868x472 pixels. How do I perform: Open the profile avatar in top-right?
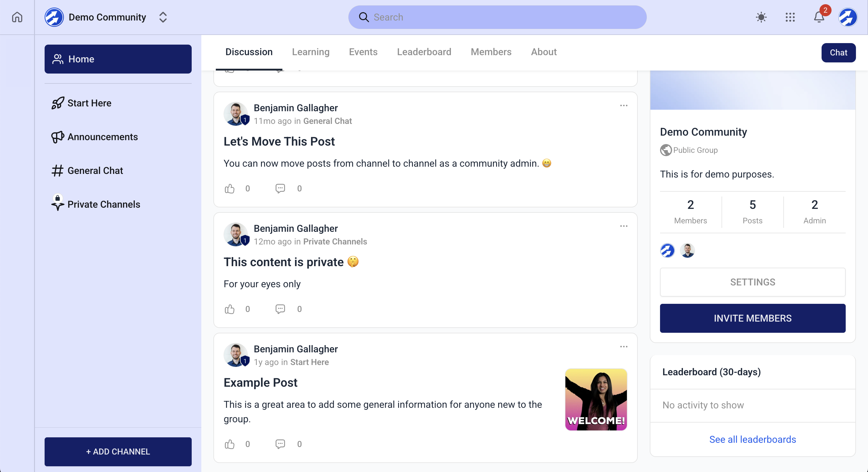[x=848, y=17]
